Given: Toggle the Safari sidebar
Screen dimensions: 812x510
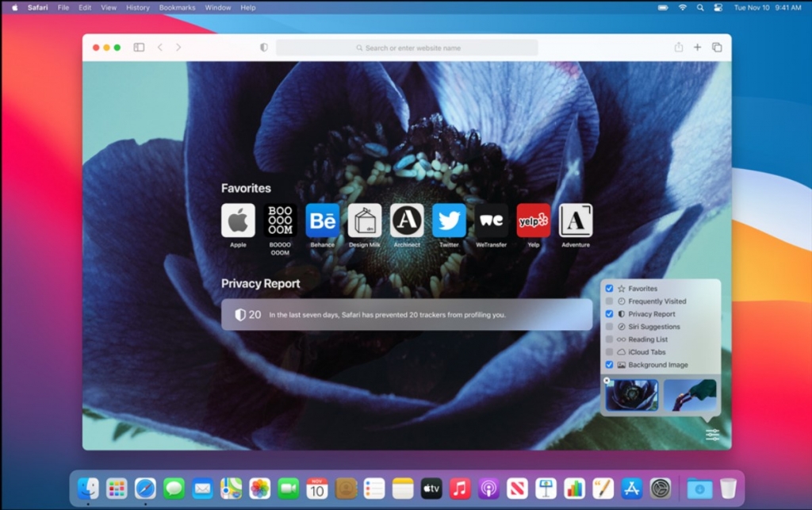Looking at the screenshot, I should [x=139, y=47].
